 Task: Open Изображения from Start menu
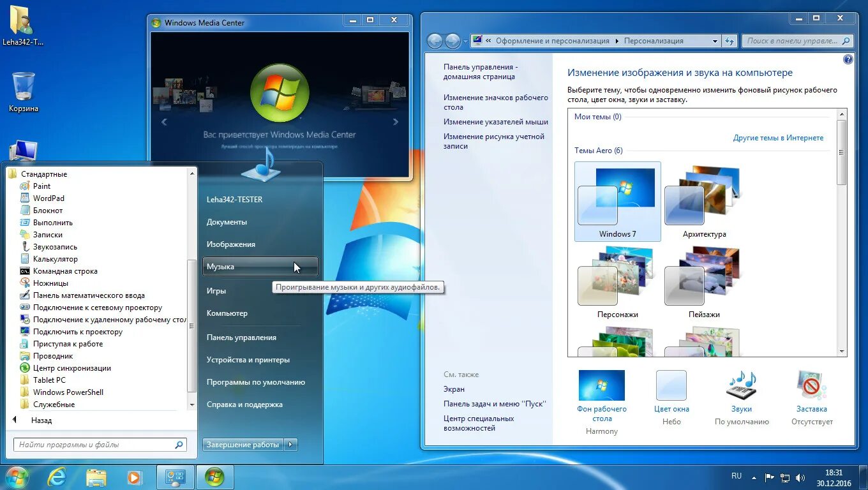pos(231,244)
